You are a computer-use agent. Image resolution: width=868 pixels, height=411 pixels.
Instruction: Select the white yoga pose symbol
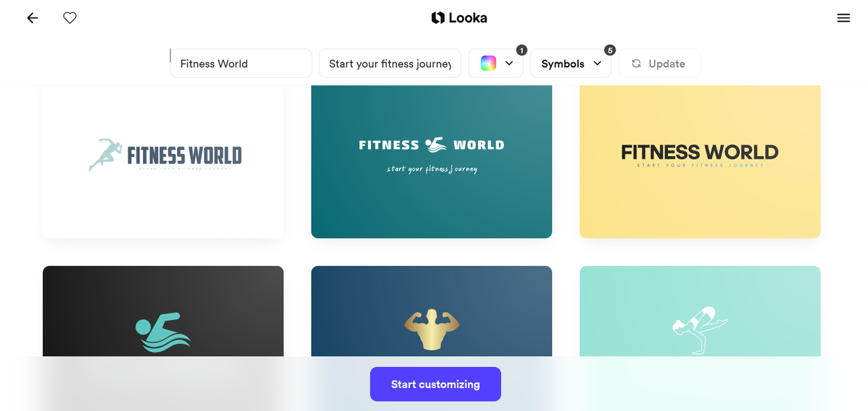(x=700, y=330)
